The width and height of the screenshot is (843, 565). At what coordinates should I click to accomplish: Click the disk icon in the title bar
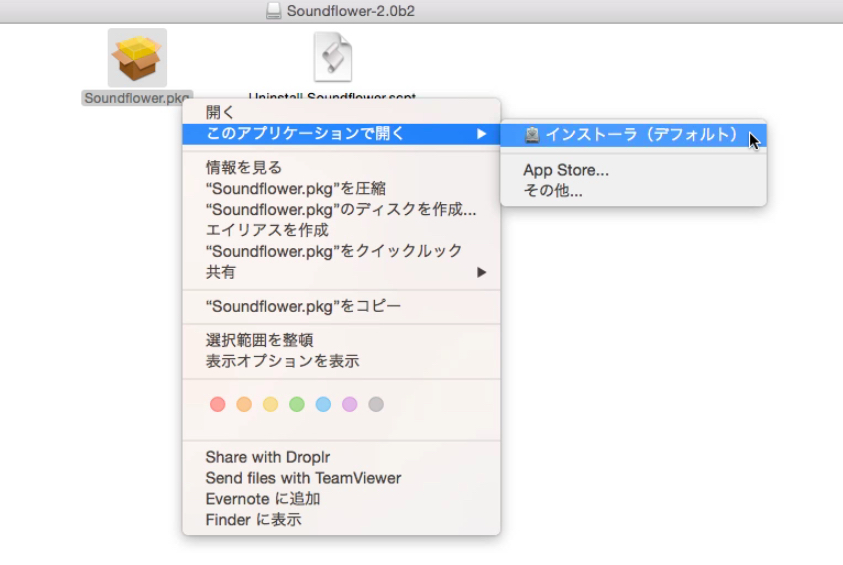pyautogui.click(x=274, y=11)
